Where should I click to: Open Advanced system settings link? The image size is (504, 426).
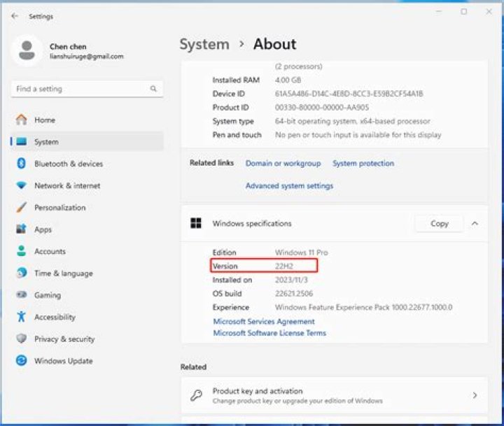click(289, 185)
